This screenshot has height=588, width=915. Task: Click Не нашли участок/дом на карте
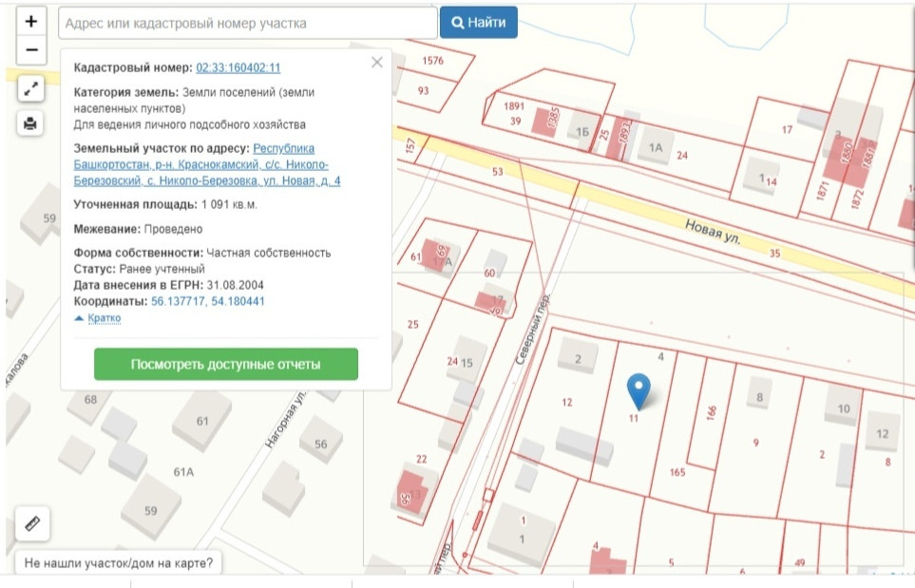(119, 563)
